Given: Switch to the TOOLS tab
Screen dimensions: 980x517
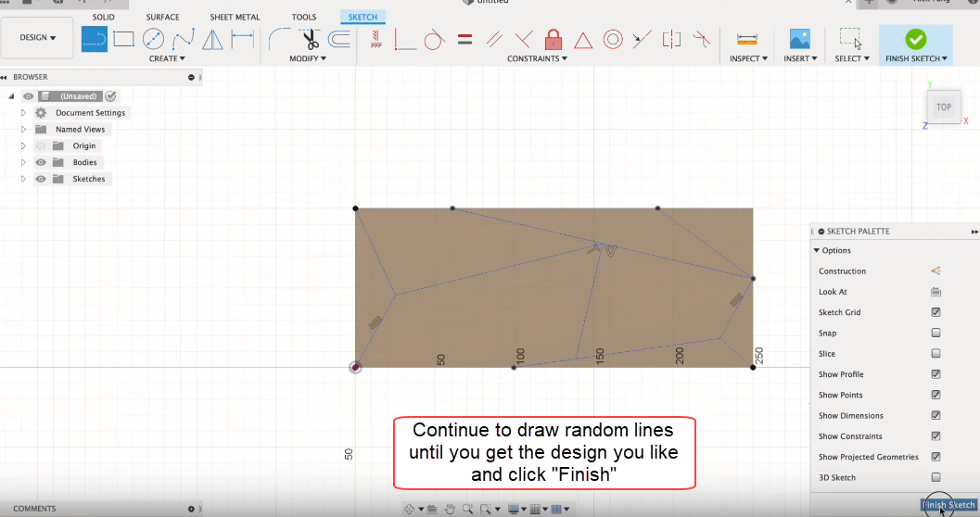Looking at the screenshot, I should (x=304, y=17).
